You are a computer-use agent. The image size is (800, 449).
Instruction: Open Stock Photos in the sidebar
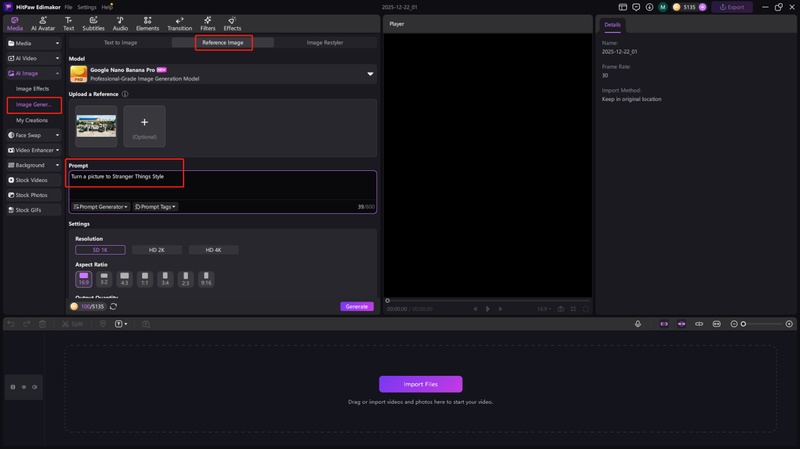point(34,195)
